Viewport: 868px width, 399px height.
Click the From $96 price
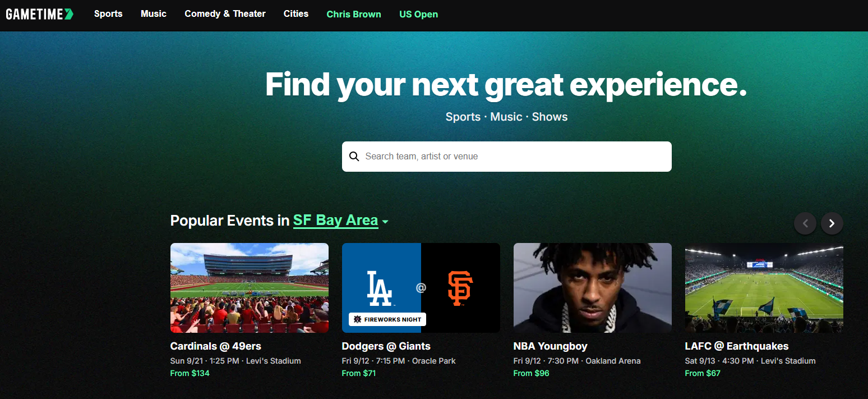(532, 373)
